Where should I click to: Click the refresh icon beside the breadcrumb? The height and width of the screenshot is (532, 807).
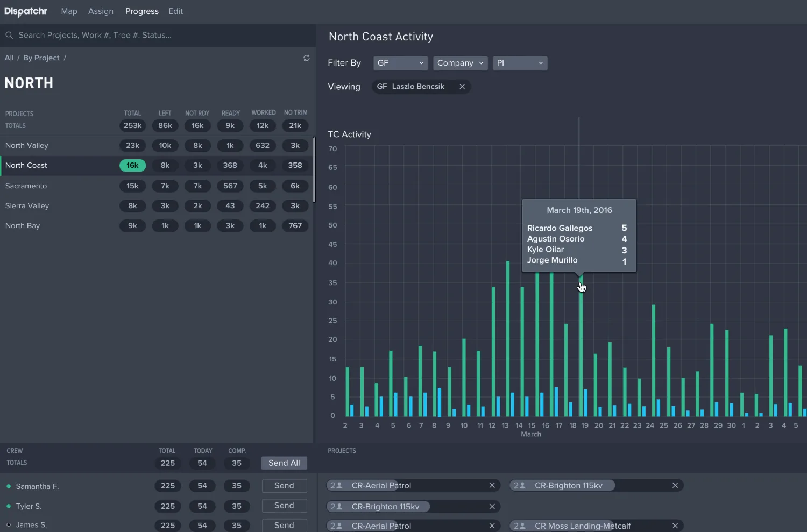tap(307, 58)
